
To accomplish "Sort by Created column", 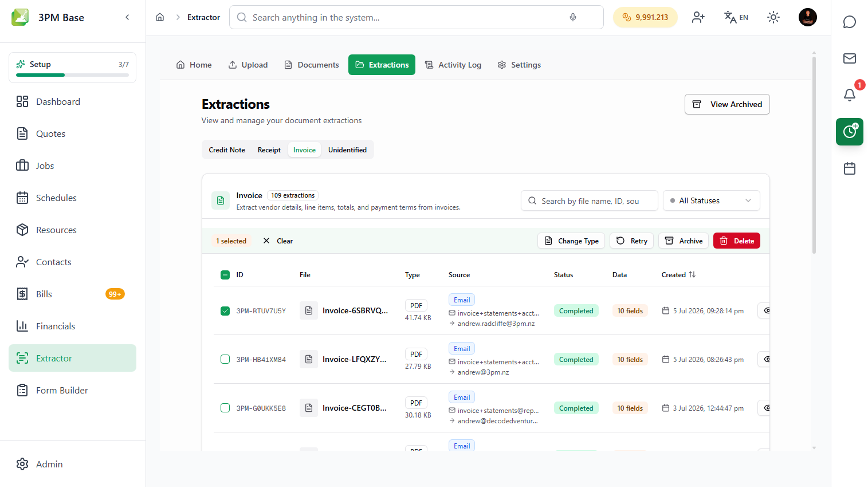I will tap(679, 275).
